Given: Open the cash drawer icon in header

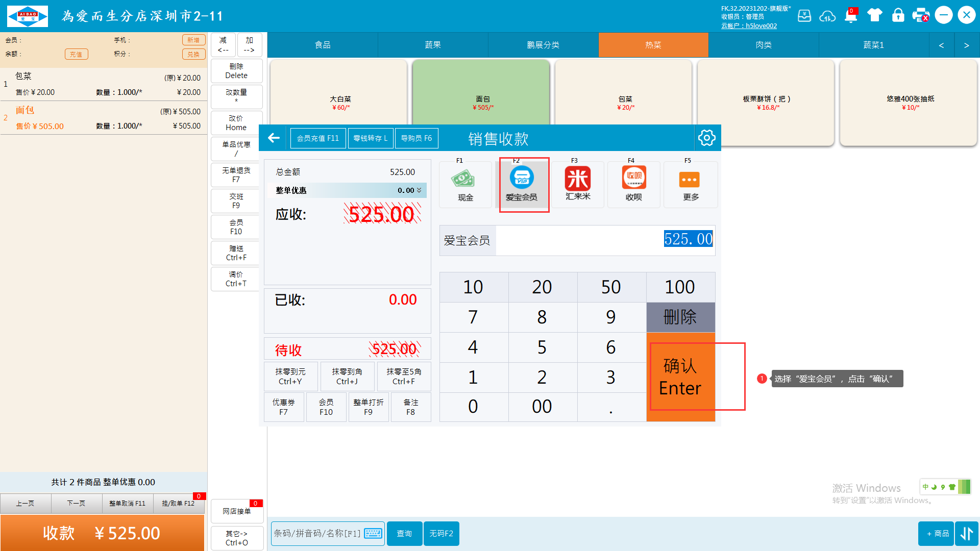Looking at the screenshot, I should click(804, 16).
